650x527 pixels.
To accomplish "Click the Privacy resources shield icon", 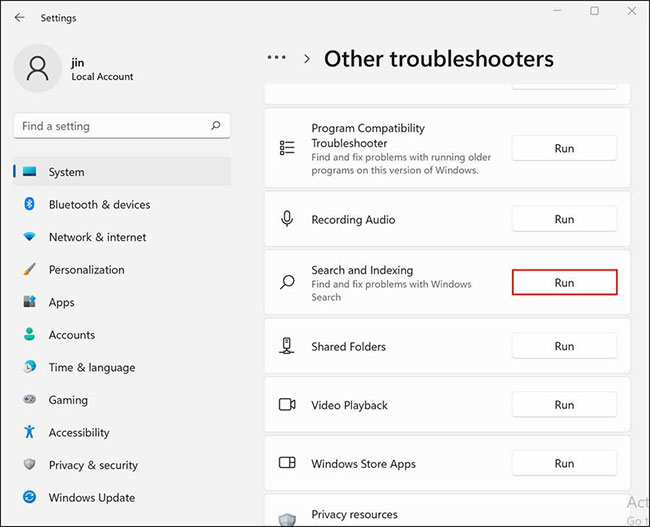I will coord(287,520).
